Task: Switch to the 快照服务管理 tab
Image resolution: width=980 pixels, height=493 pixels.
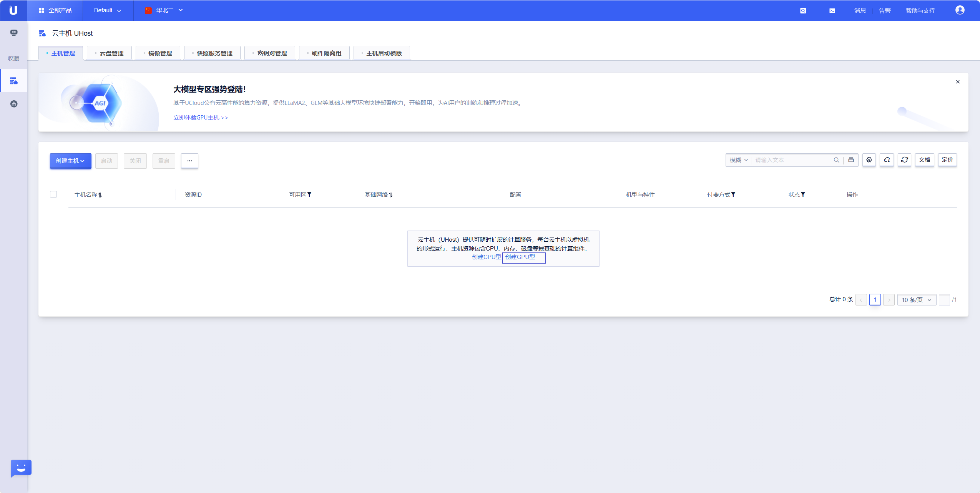Action: [x=213, y=53]
